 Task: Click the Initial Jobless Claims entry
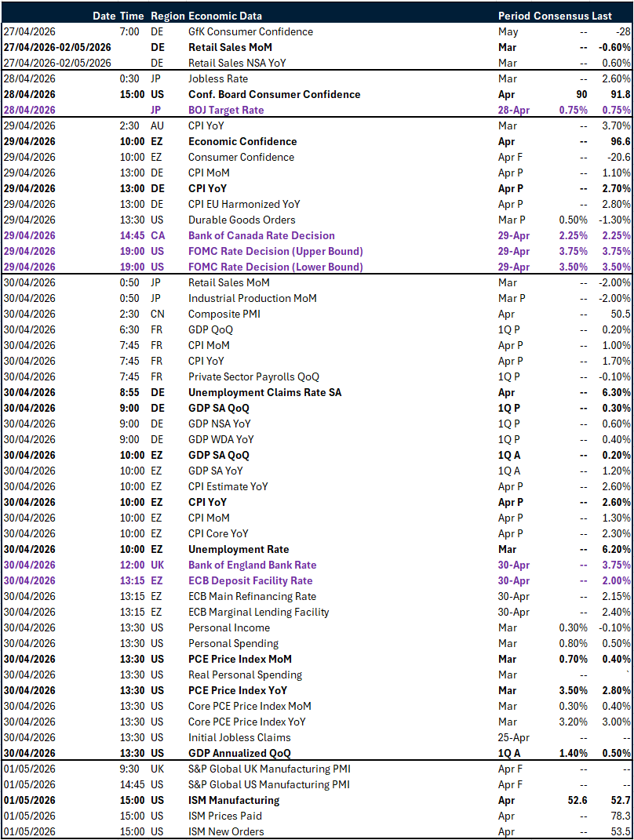coord(238,737)
